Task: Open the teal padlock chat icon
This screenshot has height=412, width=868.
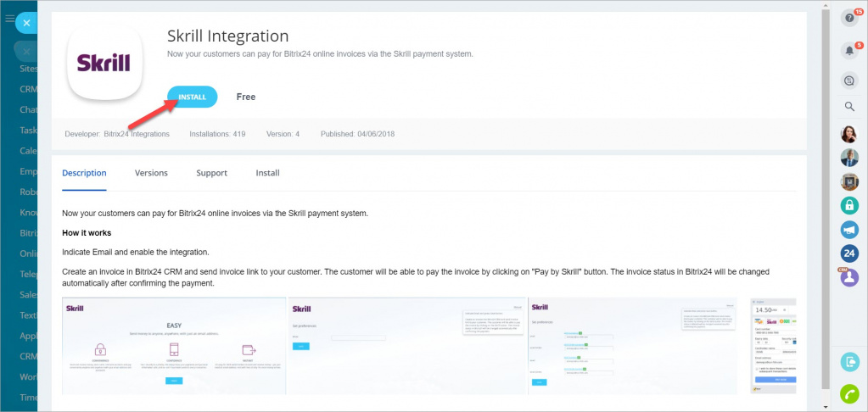Action: click(849, 206)
